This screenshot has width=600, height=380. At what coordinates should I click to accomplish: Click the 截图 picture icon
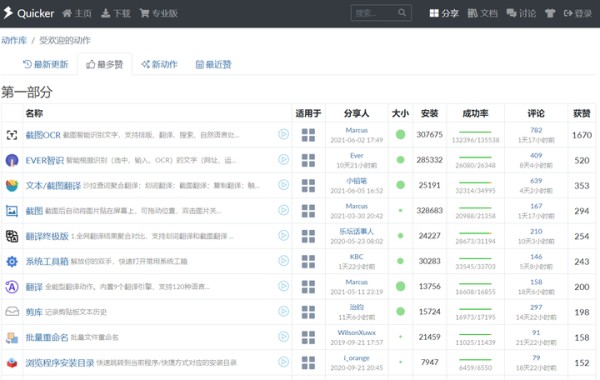(x=12, y=211)
